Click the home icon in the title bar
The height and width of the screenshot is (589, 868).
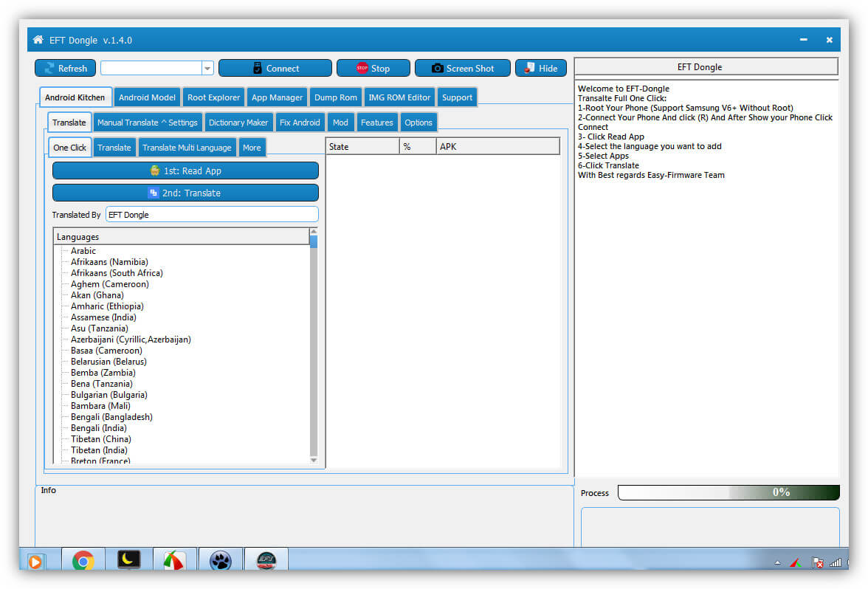pos(38,39)
